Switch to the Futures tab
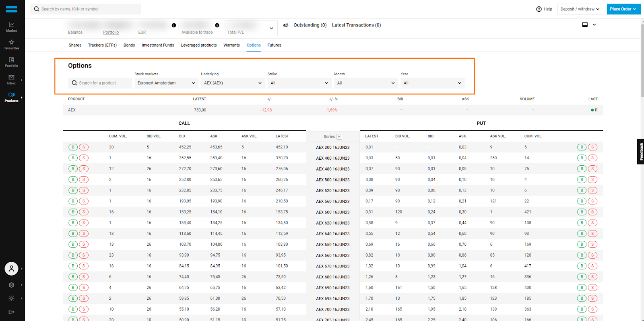 pyautogui.click(x=274, y=45)
